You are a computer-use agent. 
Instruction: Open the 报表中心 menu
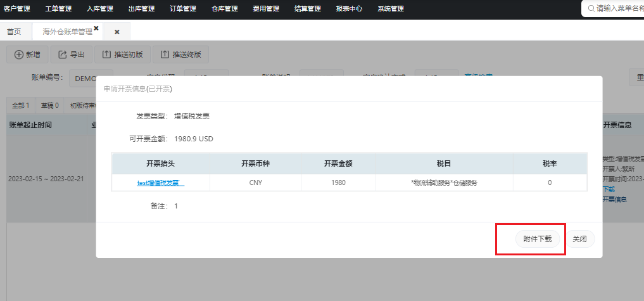pos(349,9)
